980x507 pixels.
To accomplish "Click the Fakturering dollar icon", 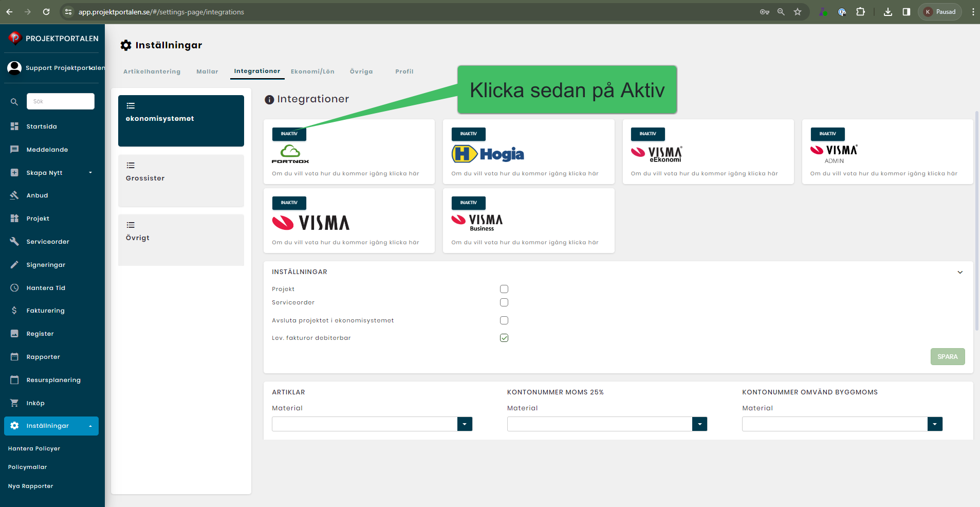I will coord(14,311).
